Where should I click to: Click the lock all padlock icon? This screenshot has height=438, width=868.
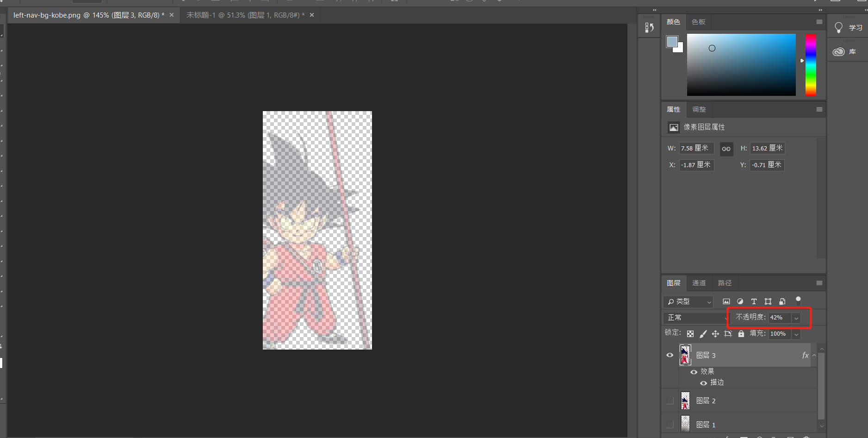pyautogui.click(x=741, y=334)
